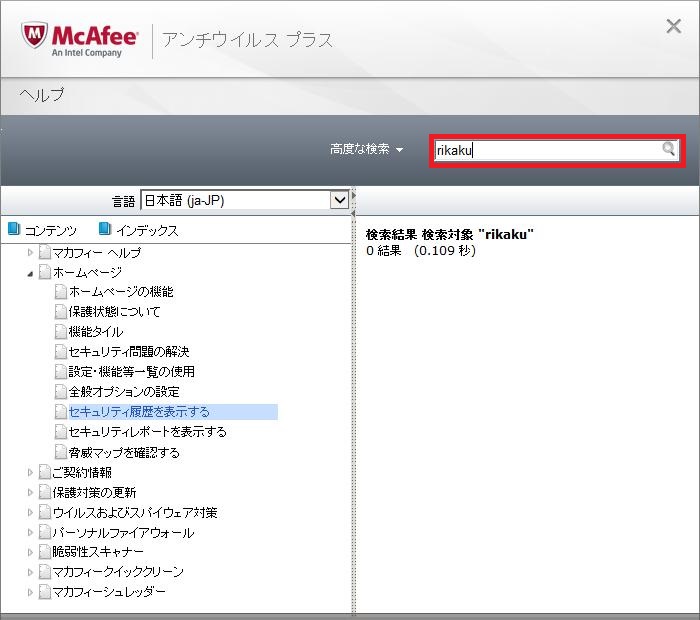Click the ヘルプ heading

click(x=42, y=95)
